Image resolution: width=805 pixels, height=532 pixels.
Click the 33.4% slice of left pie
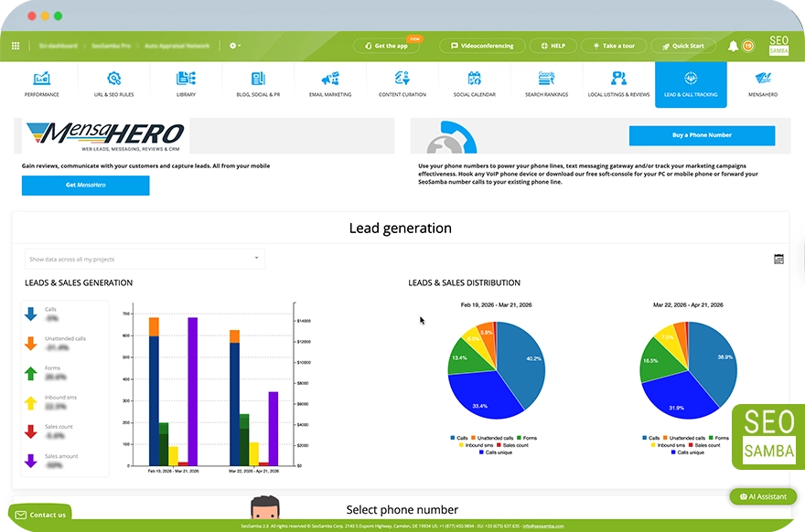(x=483, y=395)
